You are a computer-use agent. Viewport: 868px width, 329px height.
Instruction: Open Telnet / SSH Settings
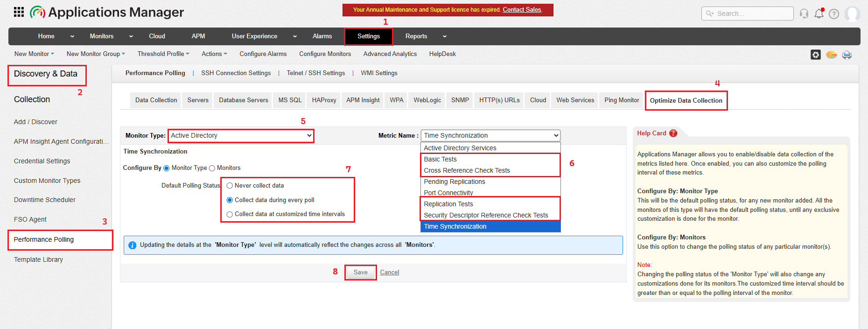point(316,73)
